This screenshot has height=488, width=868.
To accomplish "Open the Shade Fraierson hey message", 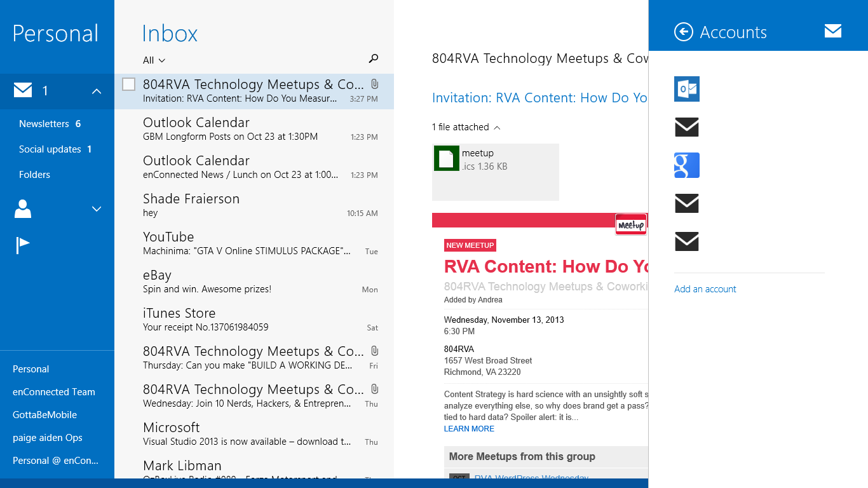I will pos(254,205).
